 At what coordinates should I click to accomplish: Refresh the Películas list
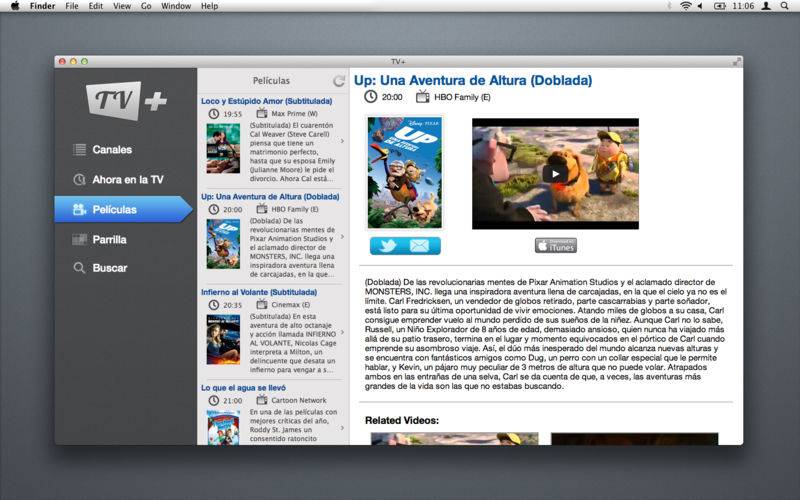pos(339,81)
